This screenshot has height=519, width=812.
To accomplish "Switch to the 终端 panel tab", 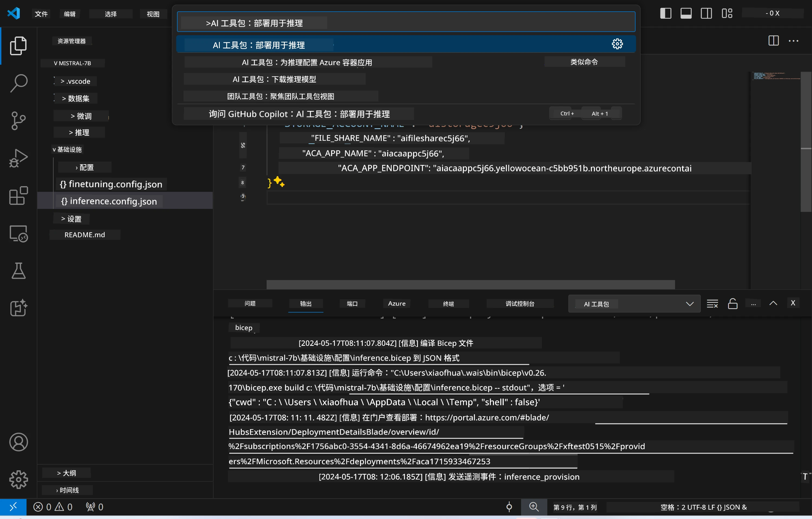I will (x=448, y=304).
